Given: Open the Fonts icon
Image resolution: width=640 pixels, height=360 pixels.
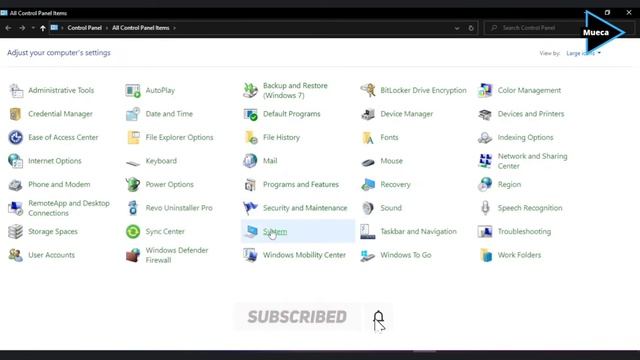Looking at the screenshot, I should (368, 137).
